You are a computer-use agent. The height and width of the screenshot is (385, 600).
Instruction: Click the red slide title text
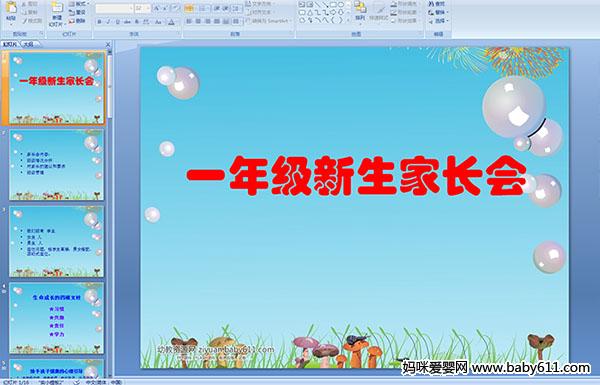357,176
